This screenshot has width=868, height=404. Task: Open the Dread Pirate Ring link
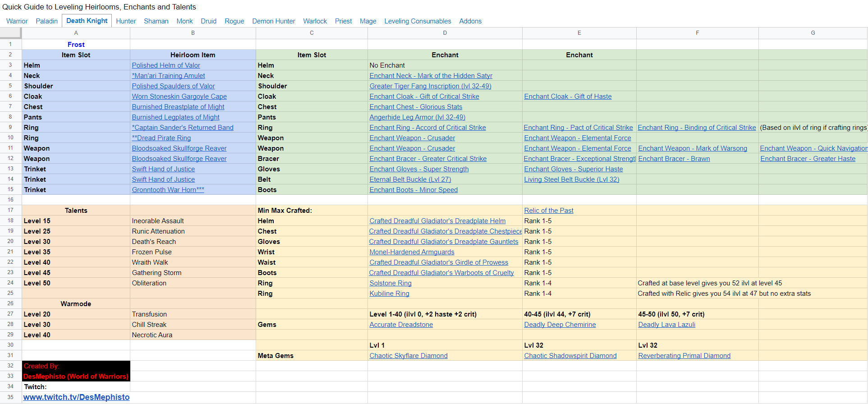[x=161, y=138]
